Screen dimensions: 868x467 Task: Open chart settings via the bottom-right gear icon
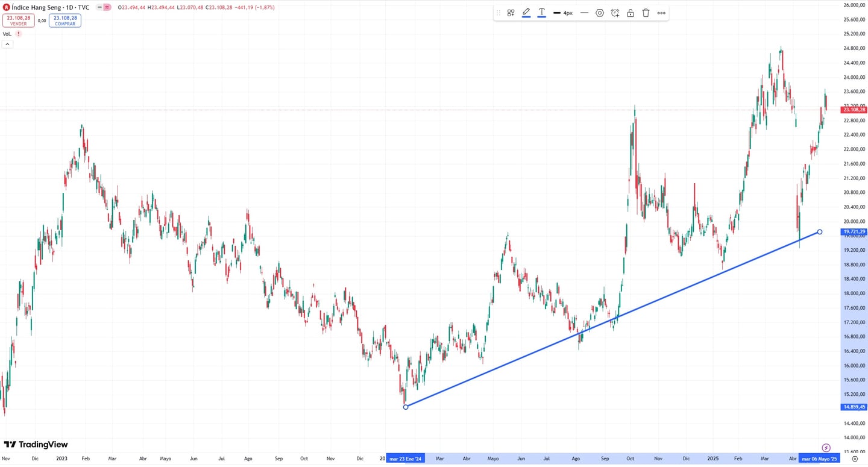(x=854, y=459)
